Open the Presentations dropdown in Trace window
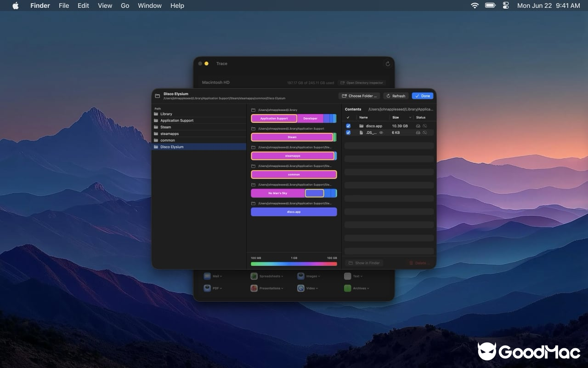The width and height of the screenshot is (588, 368). 271,288
